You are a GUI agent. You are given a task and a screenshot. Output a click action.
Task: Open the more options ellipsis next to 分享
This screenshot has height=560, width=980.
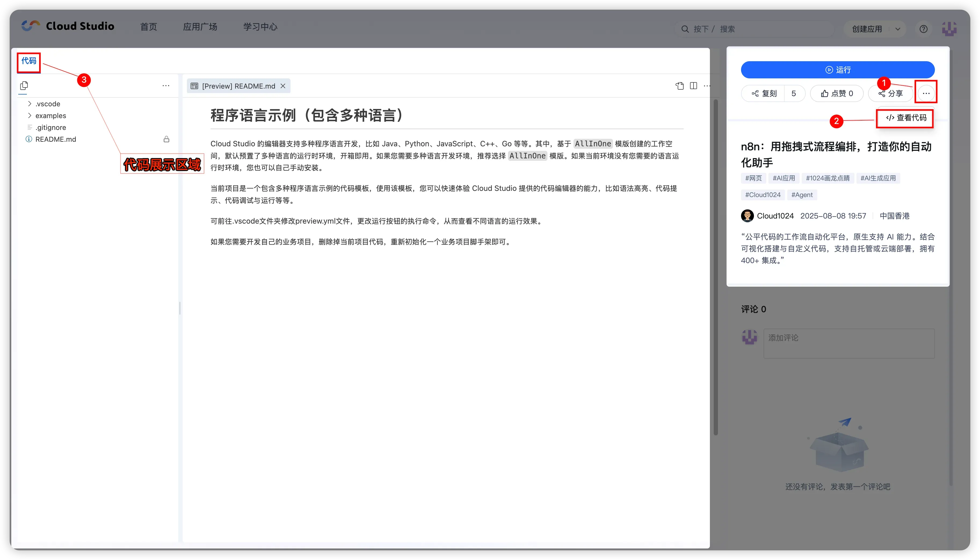926,93
